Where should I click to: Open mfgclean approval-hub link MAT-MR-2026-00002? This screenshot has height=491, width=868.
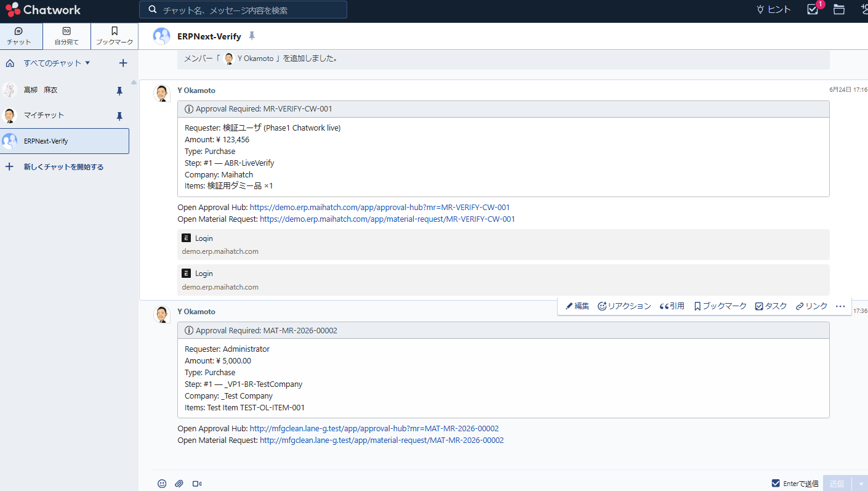click(374, 429)
